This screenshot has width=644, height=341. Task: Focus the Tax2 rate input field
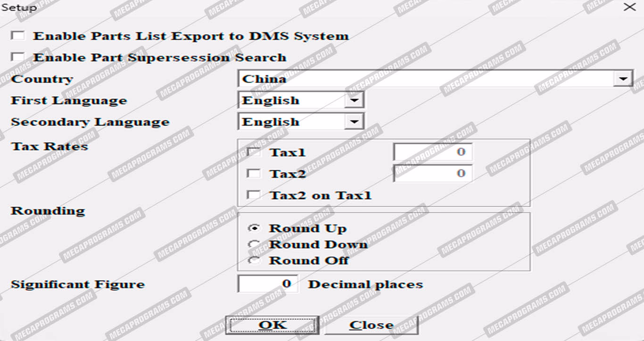tap(432, 174)
